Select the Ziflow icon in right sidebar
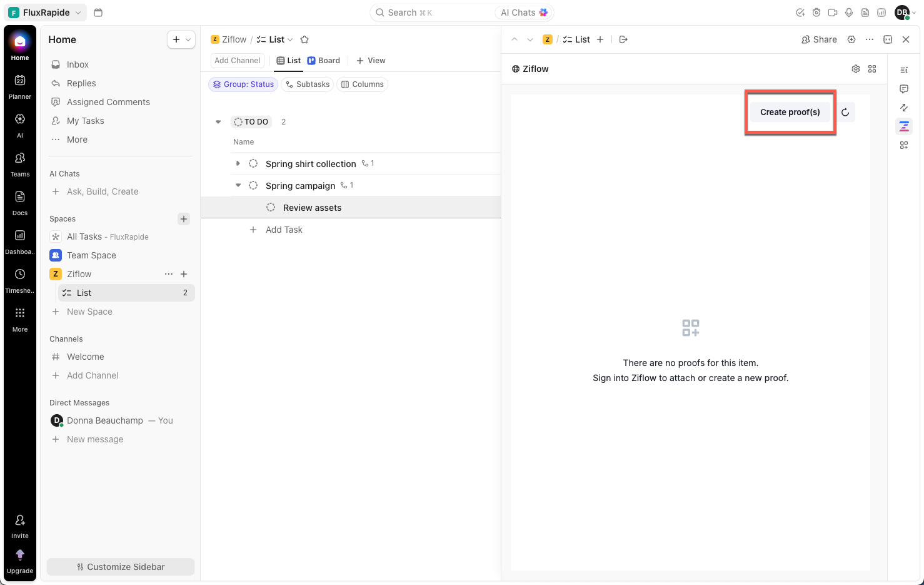The height and width of the screenshot is (585, 924). [x=904, y=126]
